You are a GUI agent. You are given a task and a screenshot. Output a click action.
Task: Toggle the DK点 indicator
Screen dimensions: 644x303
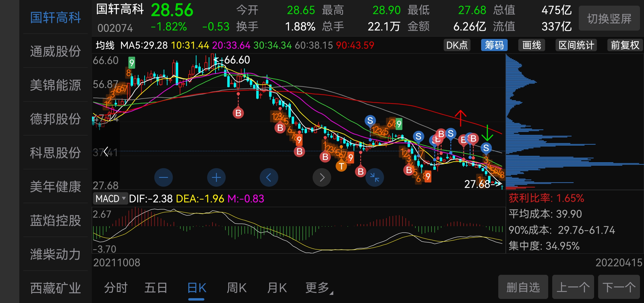[x=457, y=45]
